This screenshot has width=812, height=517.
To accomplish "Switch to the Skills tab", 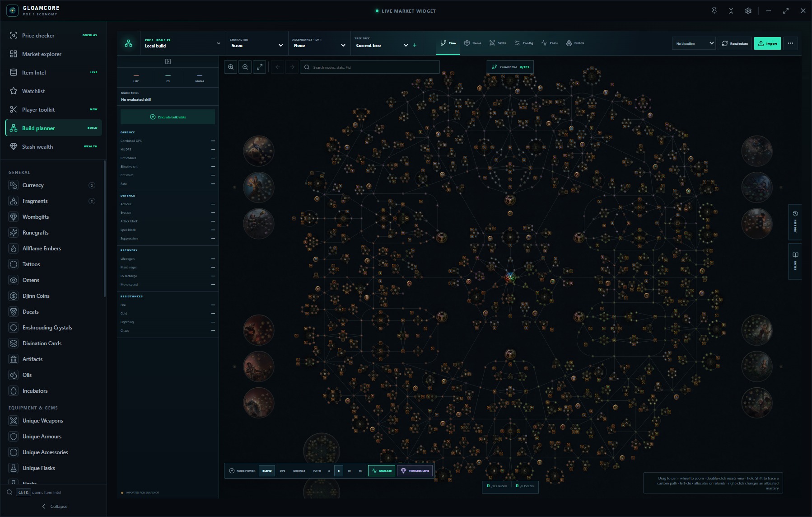I will coord(498,43).
